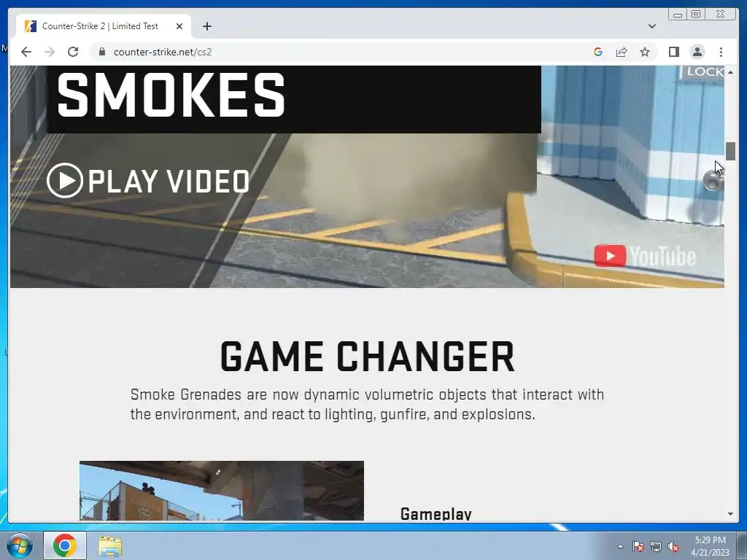Restore down the Chrome window
The height and width of the screenshot is (560, 747).
click(x=695, y=15)
